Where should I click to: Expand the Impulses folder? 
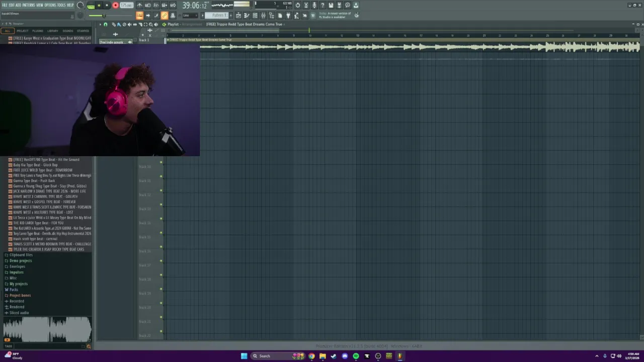(17, 272)
